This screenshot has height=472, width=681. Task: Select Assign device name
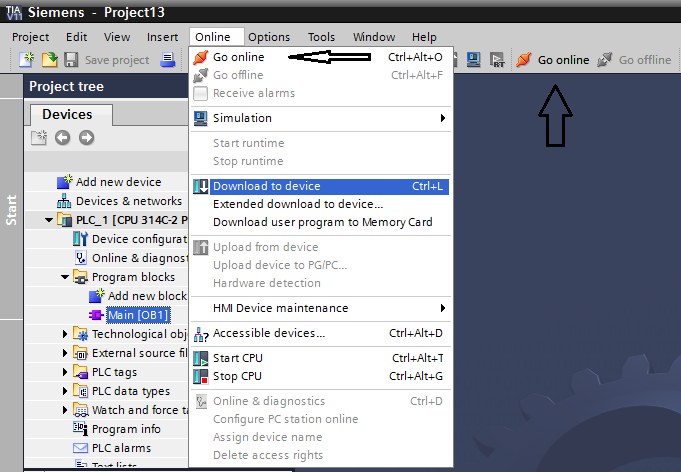pos(268,437)
